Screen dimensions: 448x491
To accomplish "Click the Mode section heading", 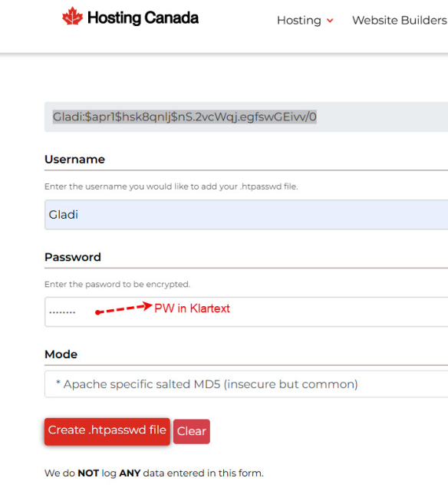I will coord(61,354).
